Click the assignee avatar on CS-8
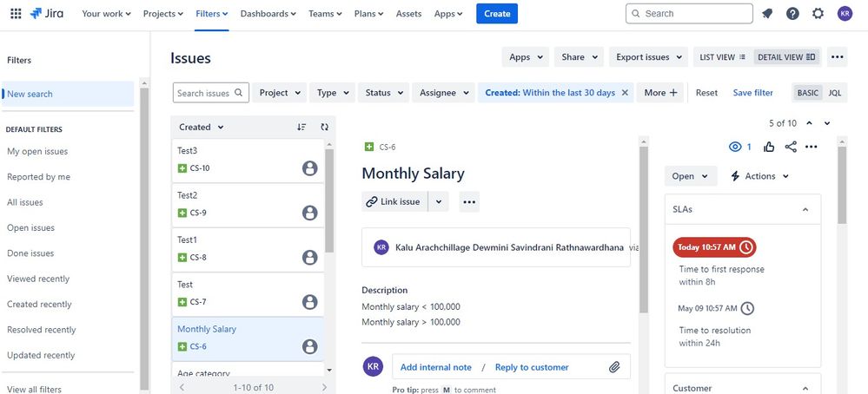Viewport: 868px width, 394px height. click(x=310, y=258)
